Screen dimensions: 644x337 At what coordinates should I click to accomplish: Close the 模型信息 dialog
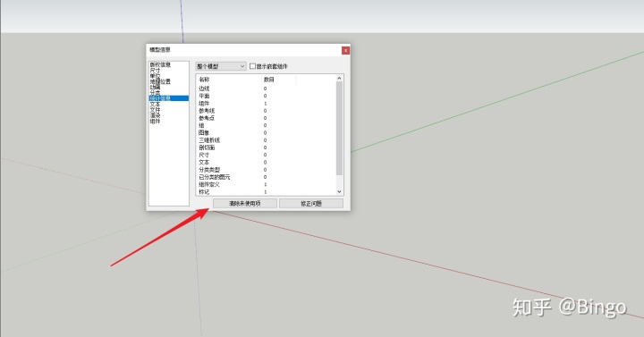(x=346, y=50)
